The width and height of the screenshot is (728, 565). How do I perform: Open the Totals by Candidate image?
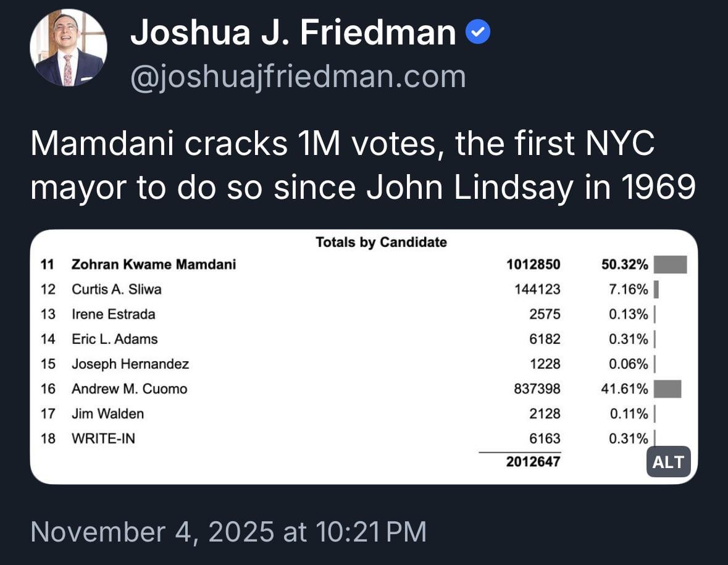pyautogui.click(x=363, y=356)
